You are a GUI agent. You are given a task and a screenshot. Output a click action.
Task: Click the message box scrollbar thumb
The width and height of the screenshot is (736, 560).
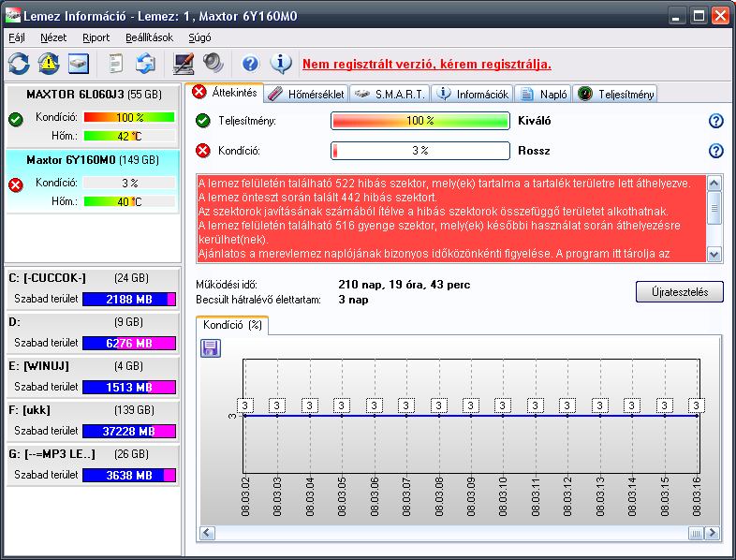(x=714, y=208)
